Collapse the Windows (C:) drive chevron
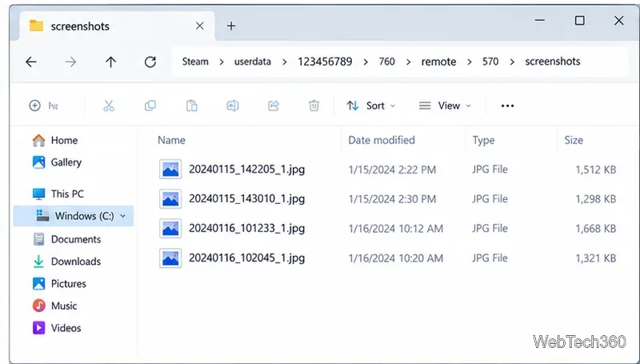This screenshot has height=364, width=640. click(123, 216)
